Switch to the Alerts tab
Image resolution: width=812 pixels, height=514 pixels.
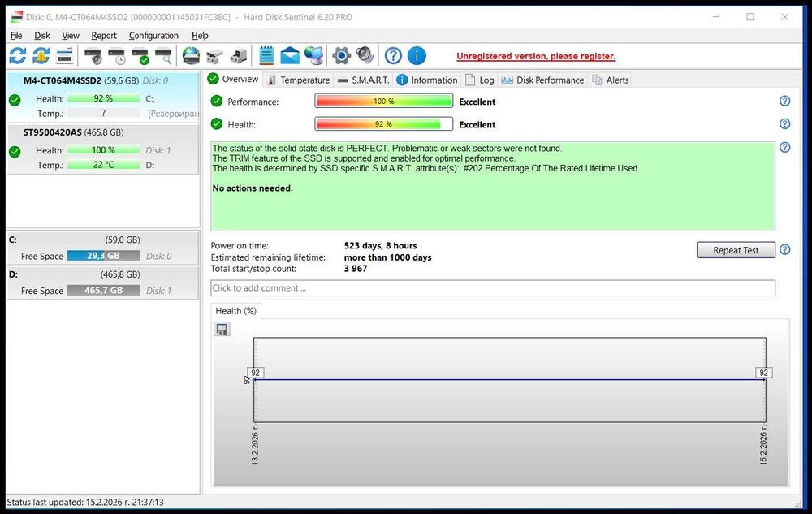pyautogui.click(x=611, y=80)
